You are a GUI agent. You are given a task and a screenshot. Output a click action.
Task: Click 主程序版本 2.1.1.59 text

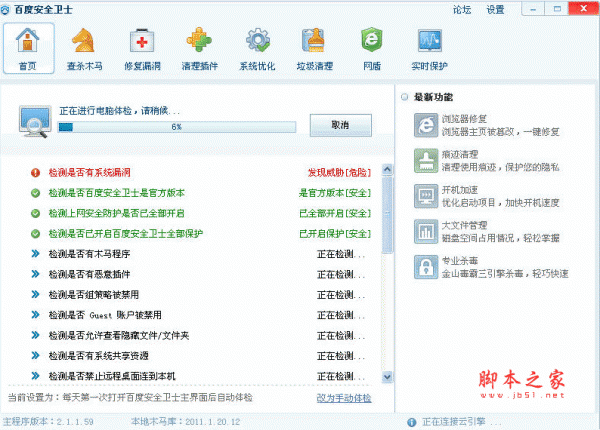(x=48, y=422)
